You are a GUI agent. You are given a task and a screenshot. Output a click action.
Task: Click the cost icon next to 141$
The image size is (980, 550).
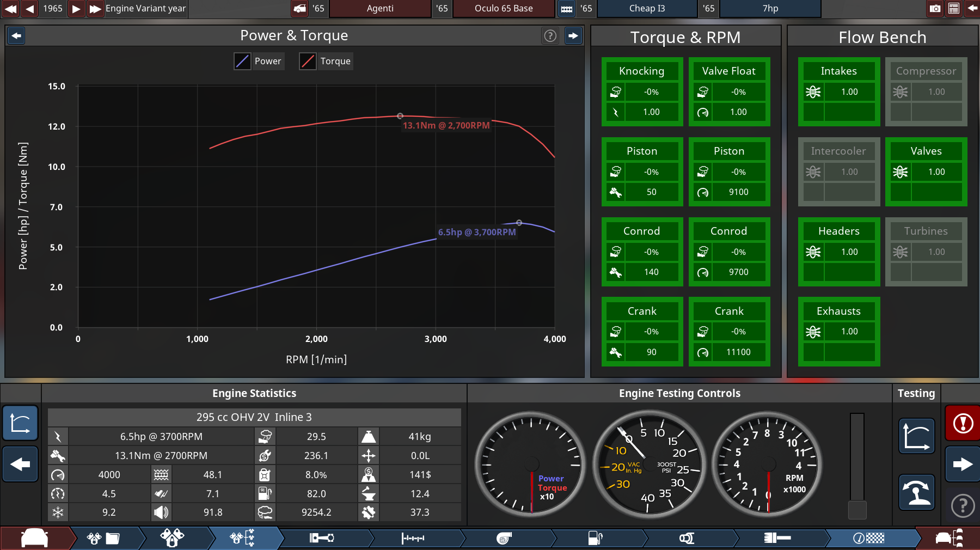point(369,474)
